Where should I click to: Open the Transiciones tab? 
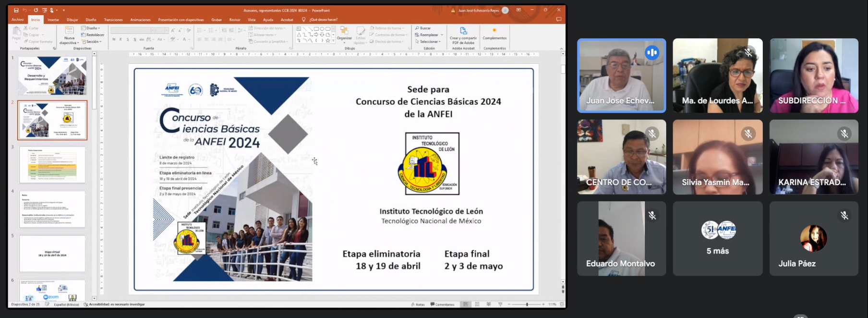(x=113, y=20)
